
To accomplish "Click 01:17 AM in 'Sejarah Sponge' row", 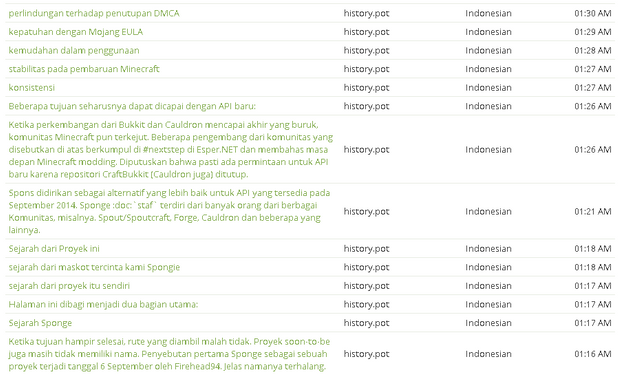I will click(593, 323).
